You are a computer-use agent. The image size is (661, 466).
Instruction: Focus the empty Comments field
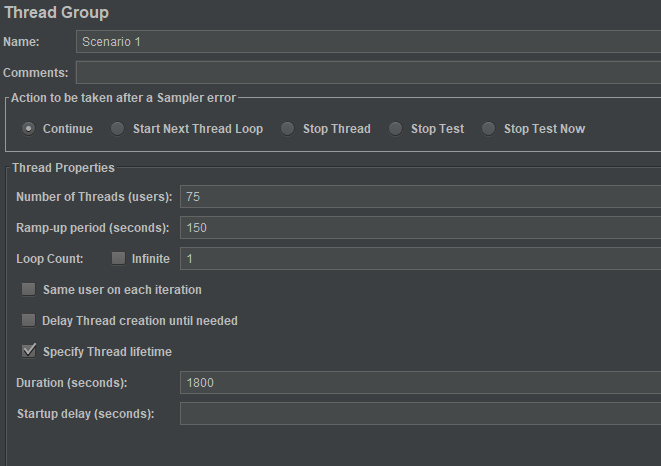[x=368, y=73]
